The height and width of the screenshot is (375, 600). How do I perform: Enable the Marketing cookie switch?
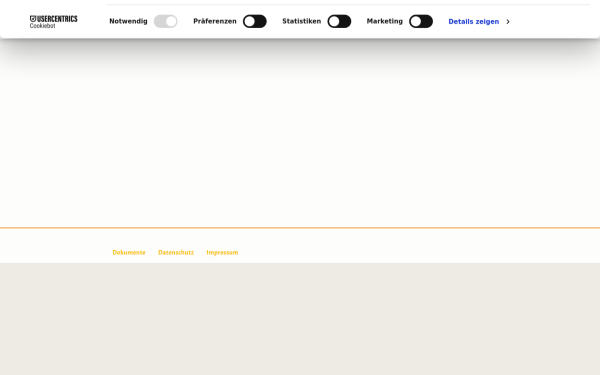421,21
